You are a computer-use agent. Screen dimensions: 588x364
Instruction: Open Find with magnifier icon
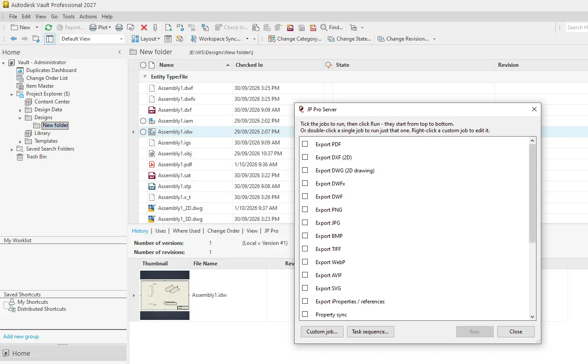tap(332, 27)
